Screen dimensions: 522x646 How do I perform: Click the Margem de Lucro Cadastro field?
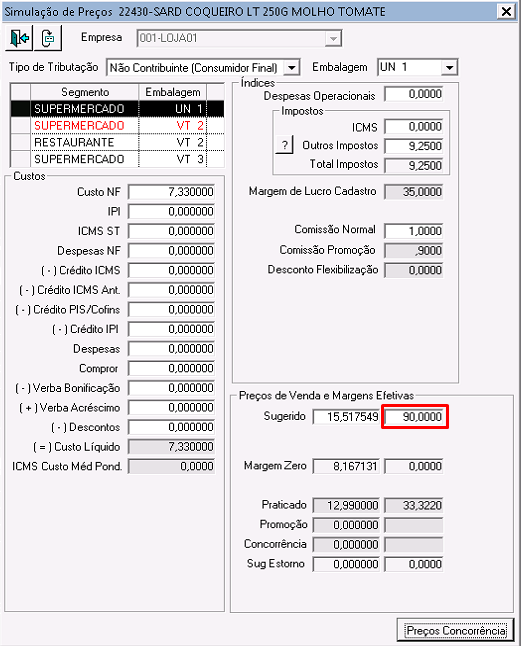pyautogui.click(x=414, y=192)
